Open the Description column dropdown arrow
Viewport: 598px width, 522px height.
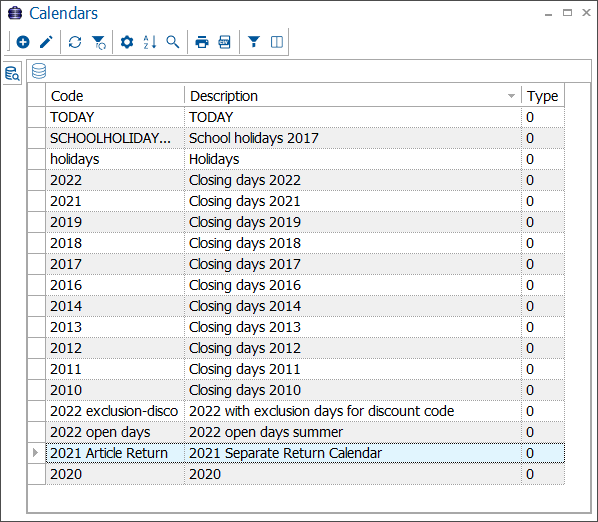[511, 96]
